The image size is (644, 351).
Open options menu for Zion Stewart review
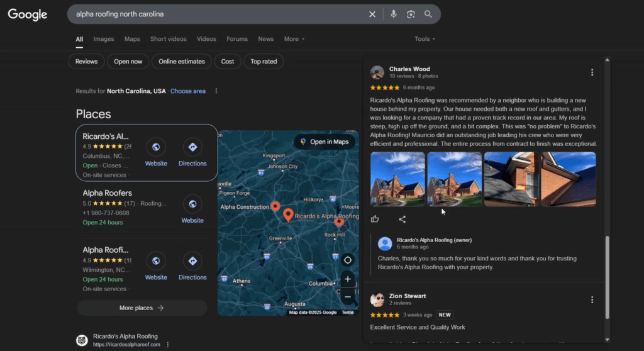[x=592, y=299]
